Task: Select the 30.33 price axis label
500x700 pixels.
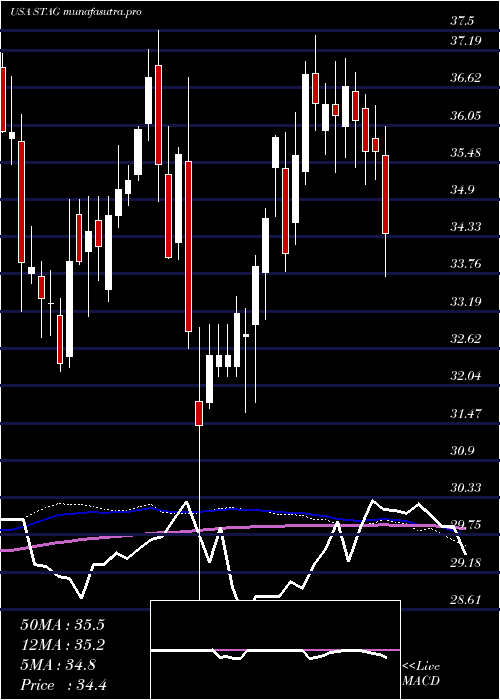Action: click(466, 487)
